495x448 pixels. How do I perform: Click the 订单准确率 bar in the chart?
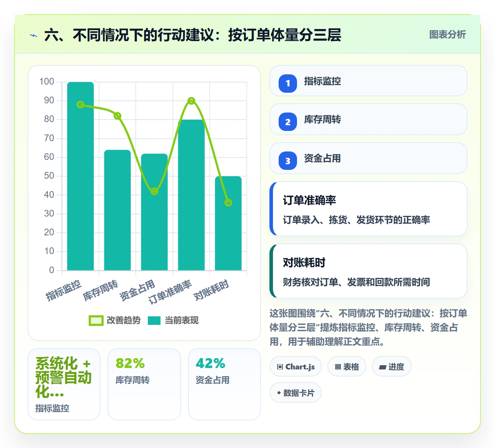coord(191,195)
